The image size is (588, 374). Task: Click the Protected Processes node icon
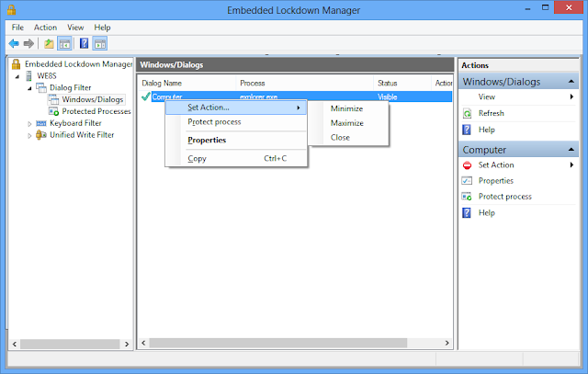coord(53,111)
